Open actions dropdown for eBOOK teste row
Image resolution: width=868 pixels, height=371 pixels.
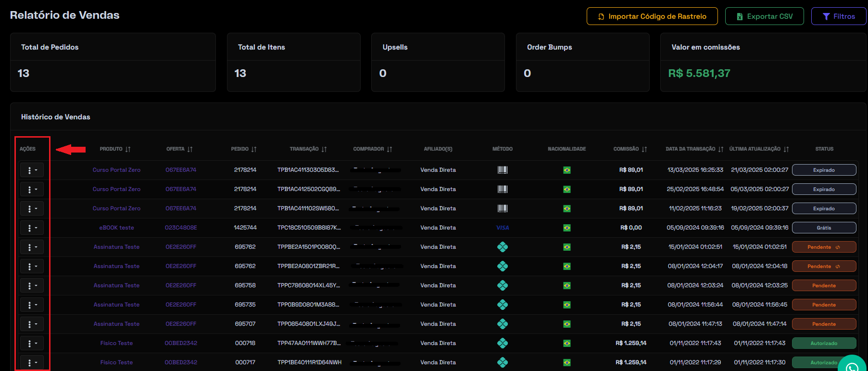click(x=32, y=228)
